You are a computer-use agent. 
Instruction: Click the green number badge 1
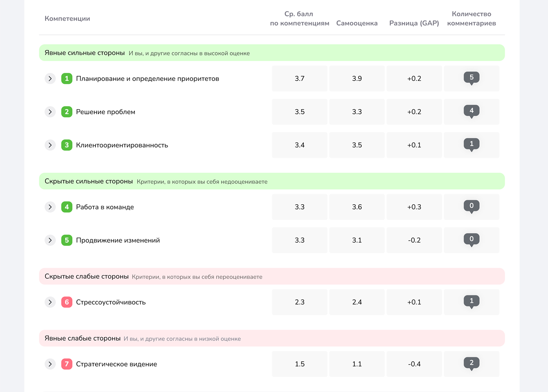coord(67,78)
